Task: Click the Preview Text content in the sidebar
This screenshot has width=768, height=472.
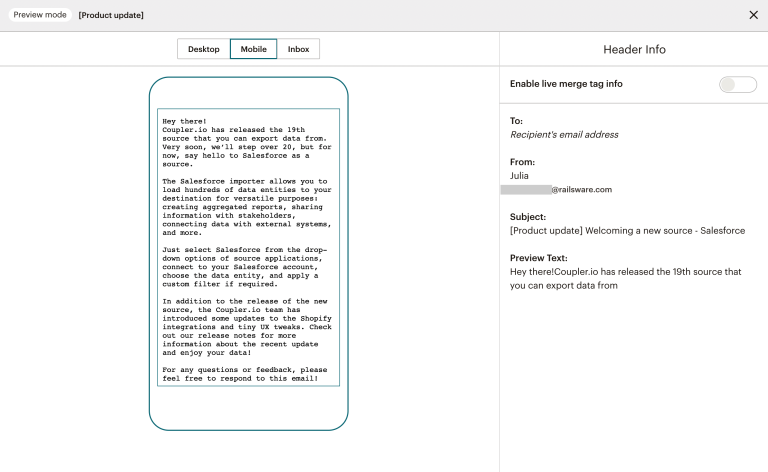Action: click(x=625, y=278)
